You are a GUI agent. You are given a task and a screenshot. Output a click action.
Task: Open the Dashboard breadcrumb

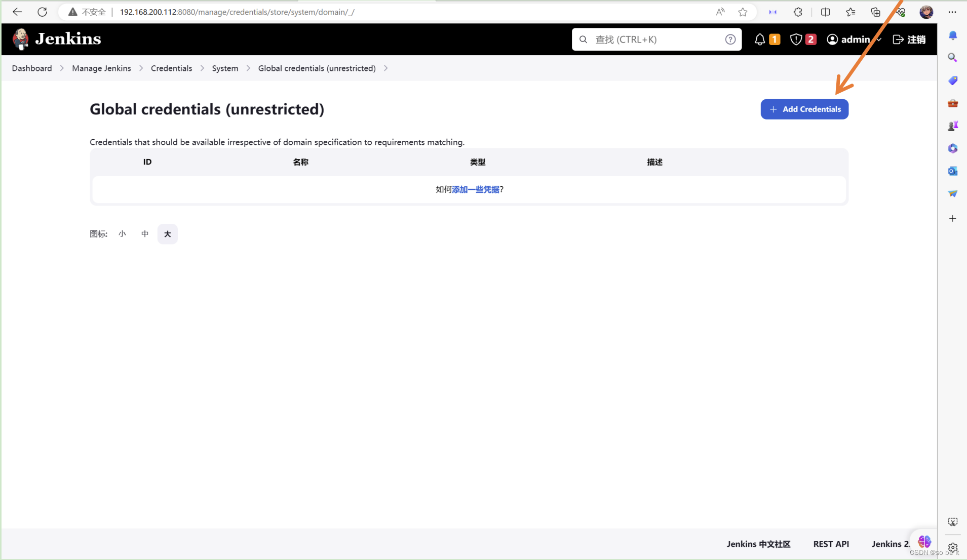pos(32,68)
